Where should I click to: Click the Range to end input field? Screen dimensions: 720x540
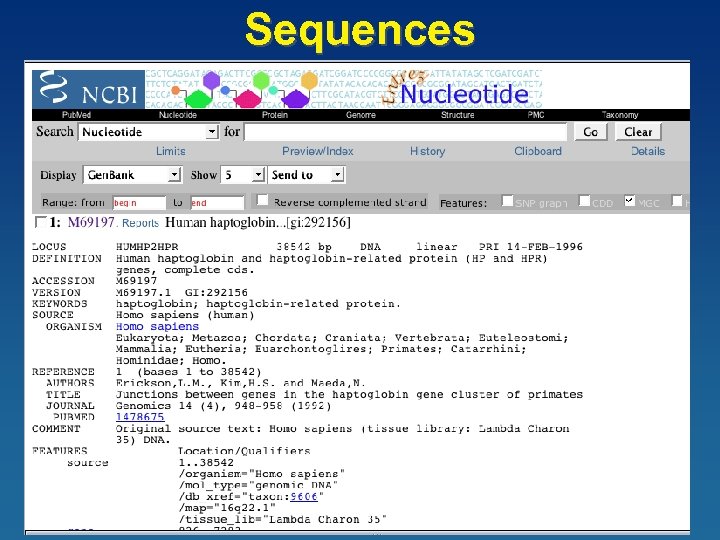point(217,203)
